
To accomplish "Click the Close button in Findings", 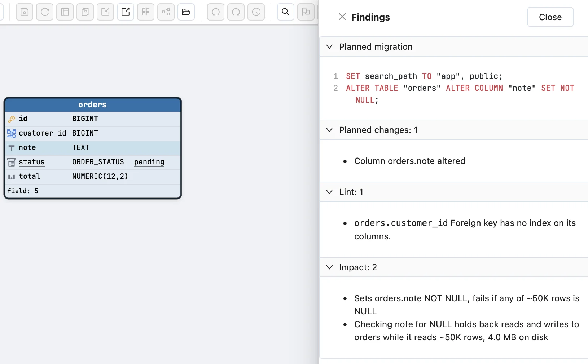I will (550, 17).
